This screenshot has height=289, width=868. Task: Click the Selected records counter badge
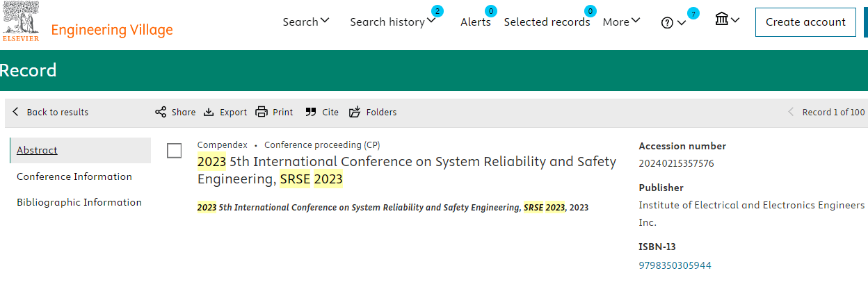(x=590, y=11)
